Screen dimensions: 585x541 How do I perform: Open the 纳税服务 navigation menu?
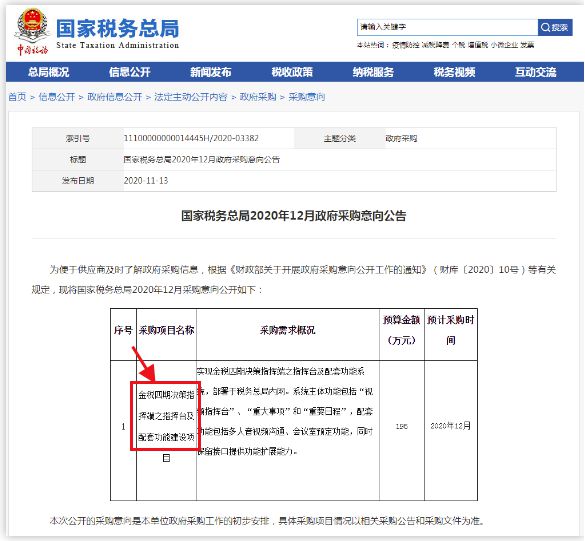373,72
